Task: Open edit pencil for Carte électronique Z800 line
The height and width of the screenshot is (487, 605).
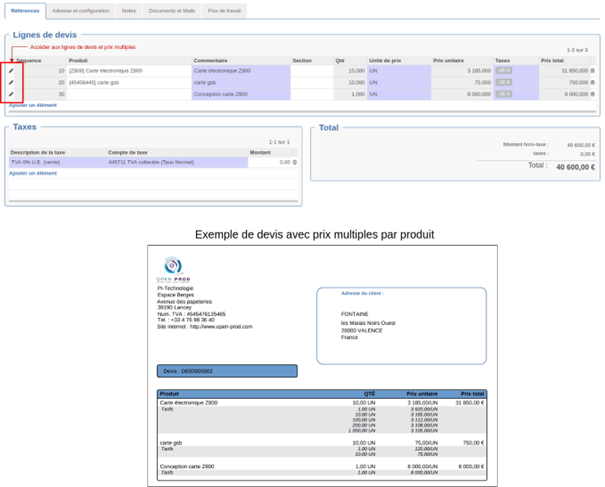Action: click(11, 71)
